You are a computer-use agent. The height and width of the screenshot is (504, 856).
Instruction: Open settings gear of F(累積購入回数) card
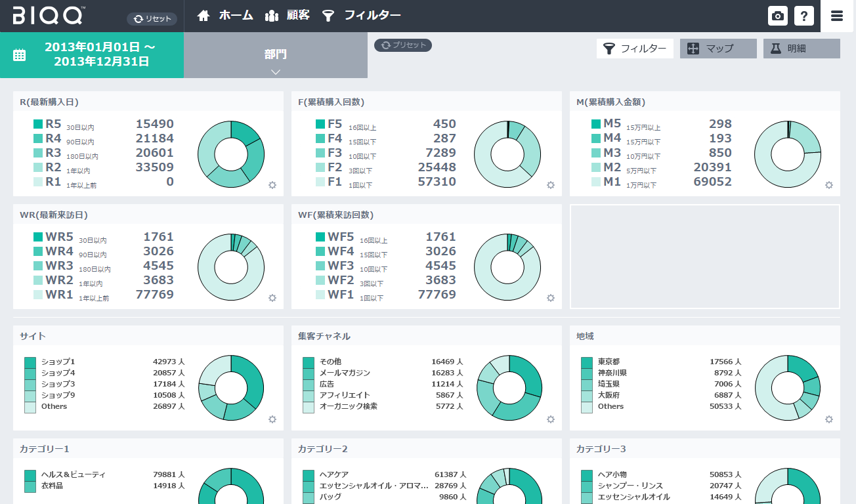(x=551, y=186)
